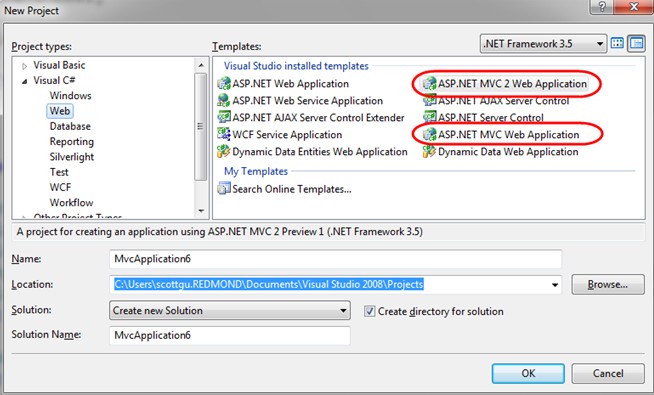Select the ASP.NET Web Application template icon
Viewport: 654px width, 395px height.
[x=224, y=83]
